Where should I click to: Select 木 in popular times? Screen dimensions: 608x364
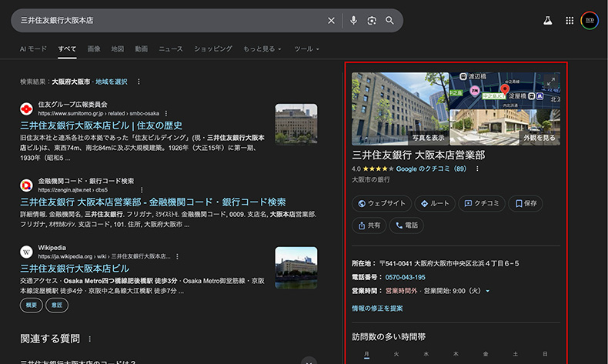click(x=456, y=354)
